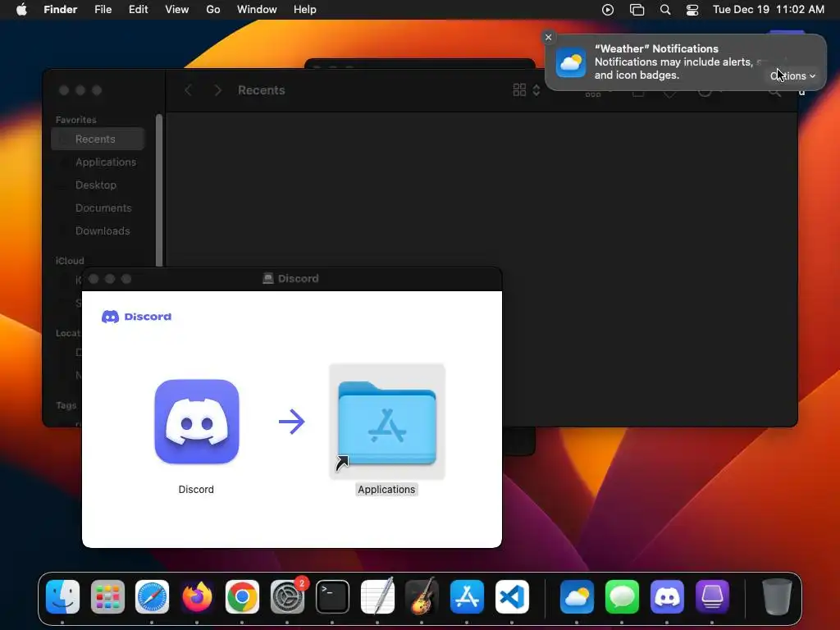Click the "Discord" label under app icon
The height and width of the screenshot is (630, 840).
(196, 489)
